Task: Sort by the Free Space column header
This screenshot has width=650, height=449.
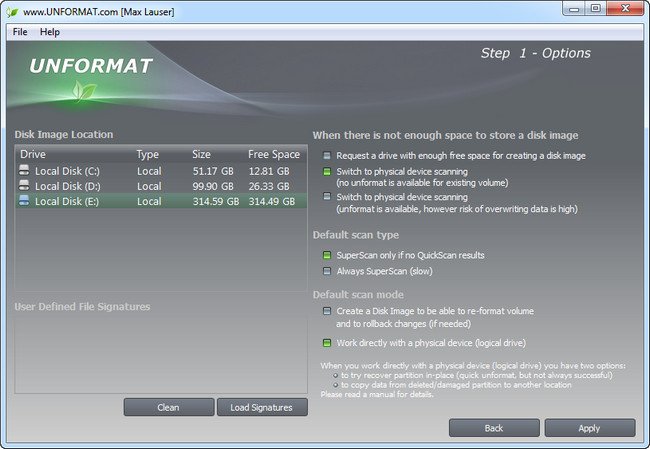Action: pos(274,154)
